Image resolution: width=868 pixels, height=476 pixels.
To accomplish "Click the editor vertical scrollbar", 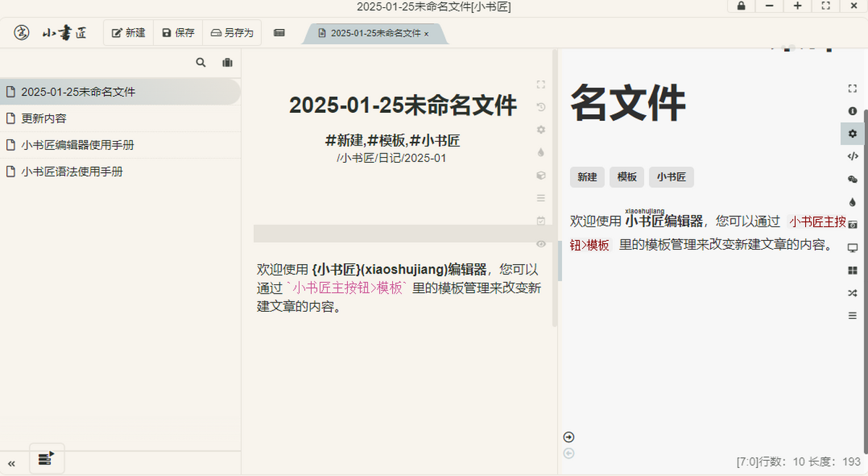I will (x=555, y=187).
